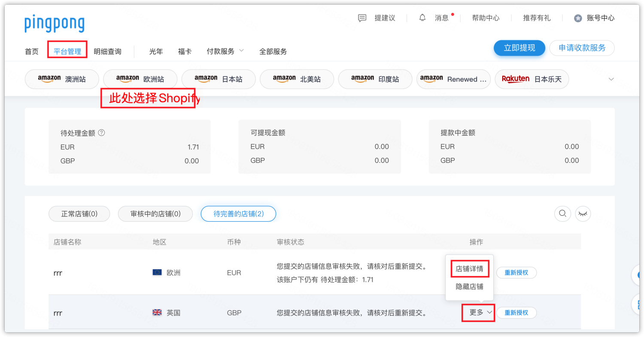Viewport: 644px width, 337px height.
Task: Open the 付款服务 dropdown menu
Action: [225, 51]
